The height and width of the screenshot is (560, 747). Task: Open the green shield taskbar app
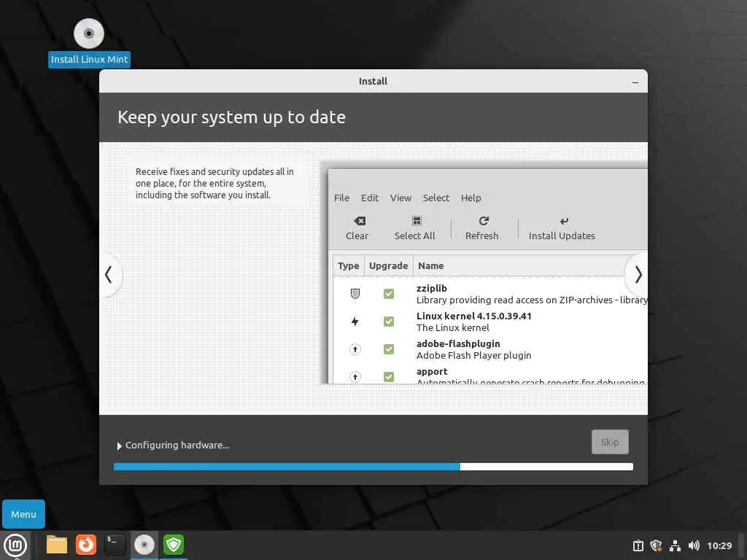click(x=174, y=545)
